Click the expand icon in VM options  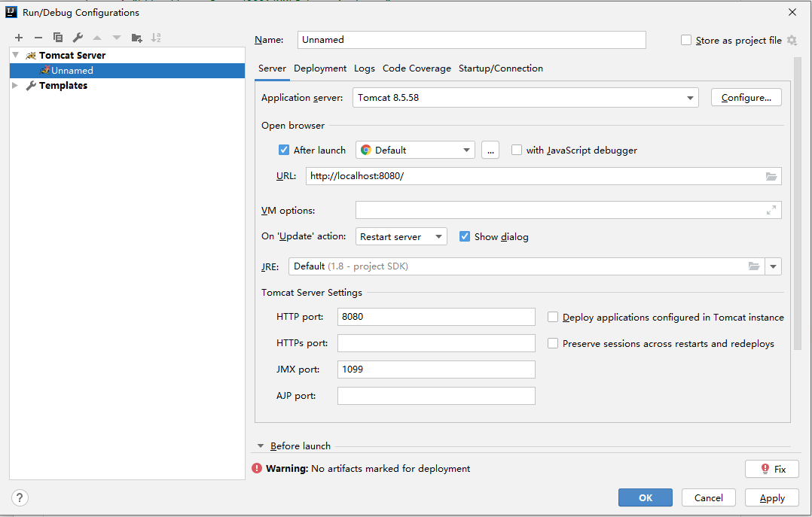point(771,210)
